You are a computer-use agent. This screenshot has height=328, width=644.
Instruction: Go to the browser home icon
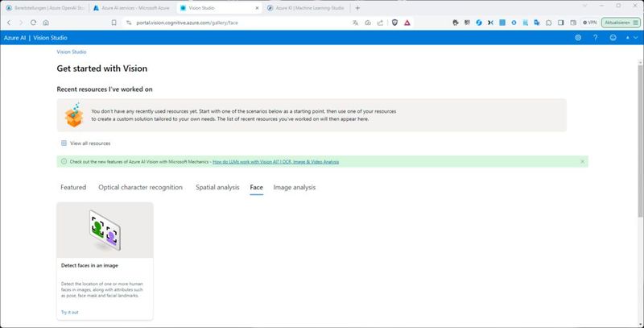(x=46, y=23)
